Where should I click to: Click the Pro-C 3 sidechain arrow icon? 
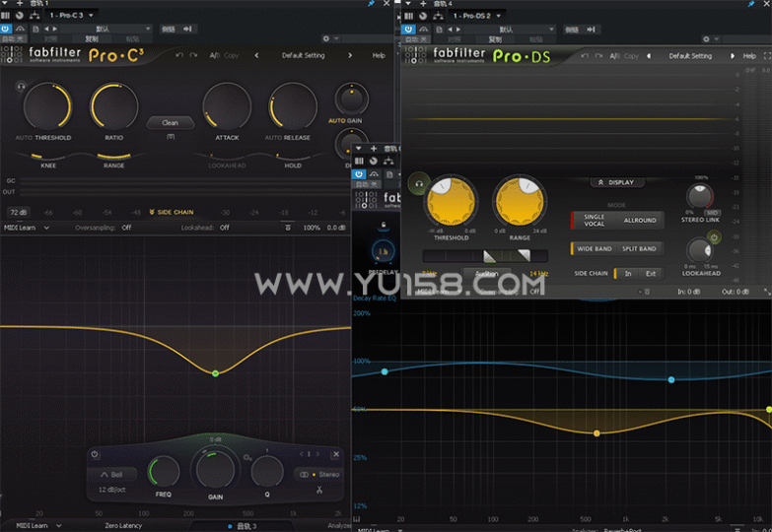coord(188,29)
